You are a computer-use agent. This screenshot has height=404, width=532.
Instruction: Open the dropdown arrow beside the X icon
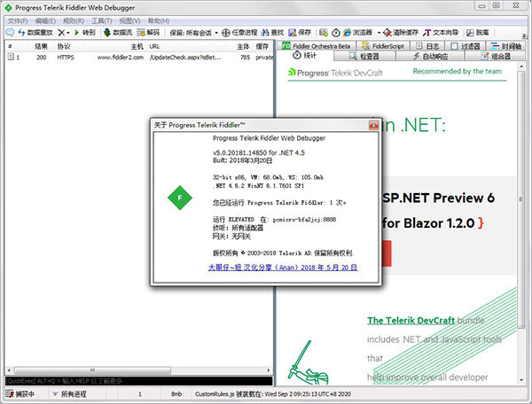68,33
